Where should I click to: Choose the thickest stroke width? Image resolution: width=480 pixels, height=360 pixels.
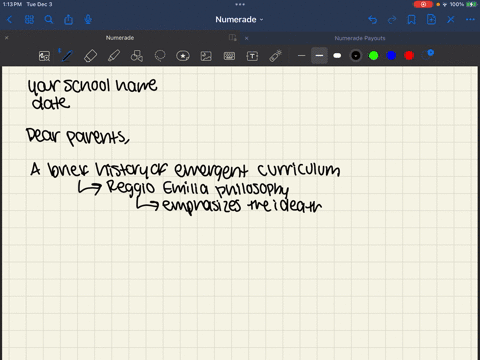pyautogui.click(x=337, y=56)
